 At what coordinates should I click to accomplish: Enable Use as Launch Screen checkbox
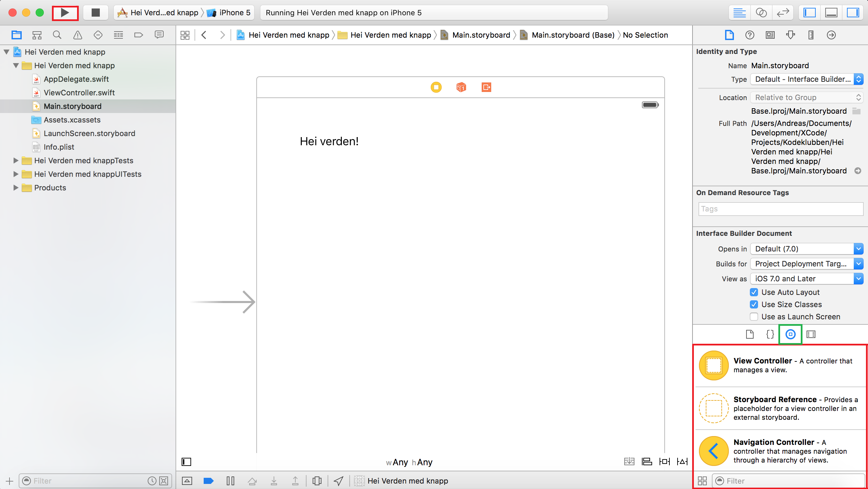754,316
